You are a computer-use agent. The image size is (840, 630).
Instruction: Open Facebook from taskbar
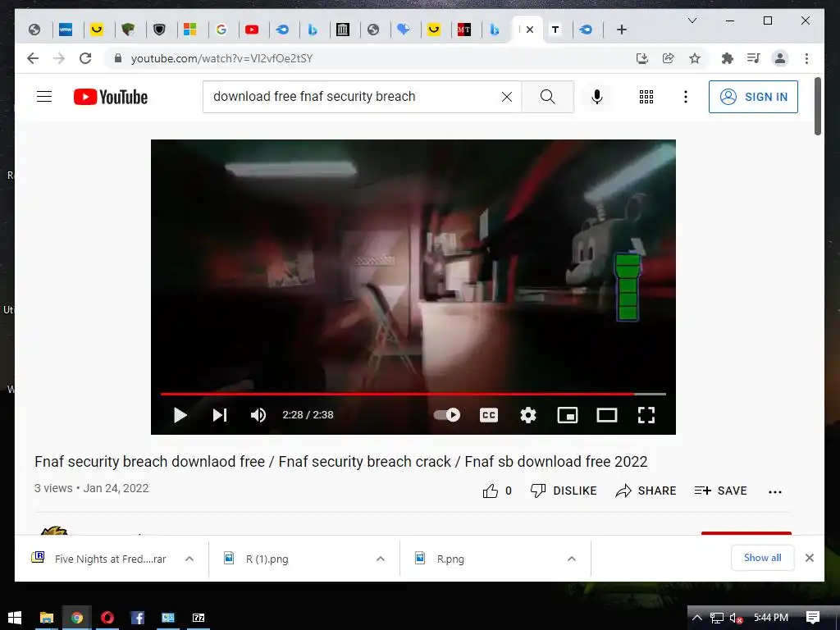[138, 618]
